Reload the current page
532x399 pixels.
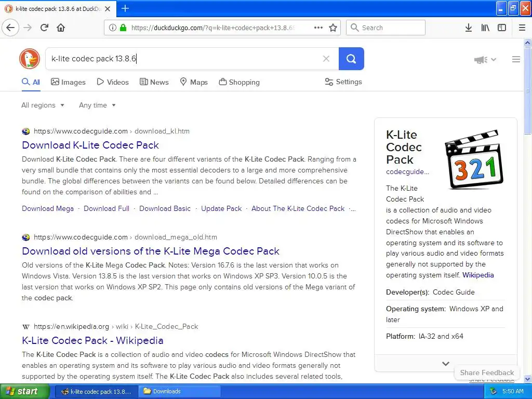(45, 28)
